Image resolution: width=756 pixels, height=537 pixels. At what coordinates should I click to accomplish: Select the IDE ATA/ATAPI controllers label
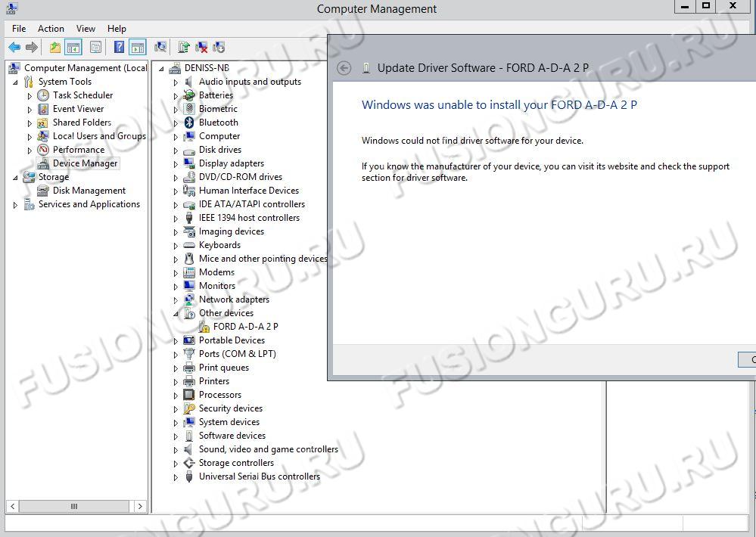[252, 204]
